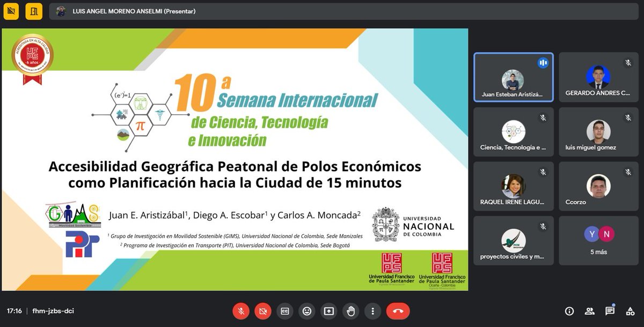
Task: Select Ciencia, Tecnología participant tile
Action: (514, 132)
